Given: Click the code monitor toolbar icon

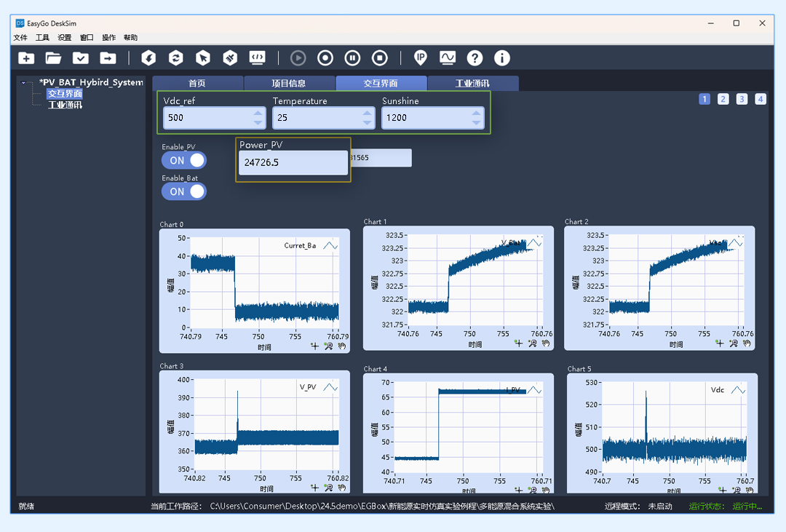Looking at the screenshot, I should click(257, 58).
